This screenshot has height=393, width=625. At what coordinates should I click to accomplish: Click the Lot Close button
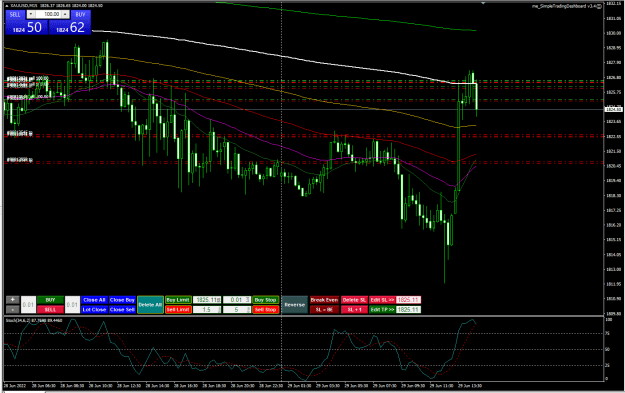94,309
